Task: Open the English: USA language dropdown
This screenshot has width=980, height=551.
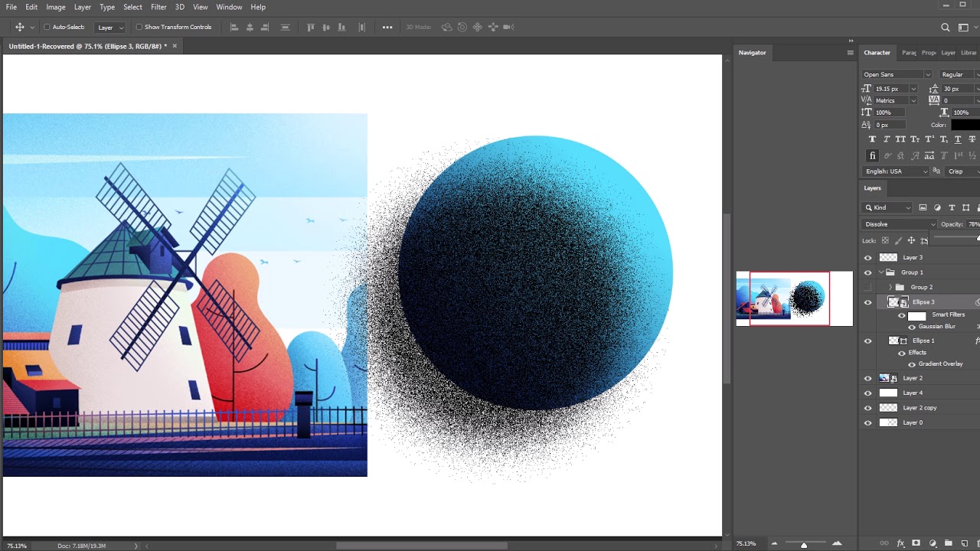Action: coord(897,171)
